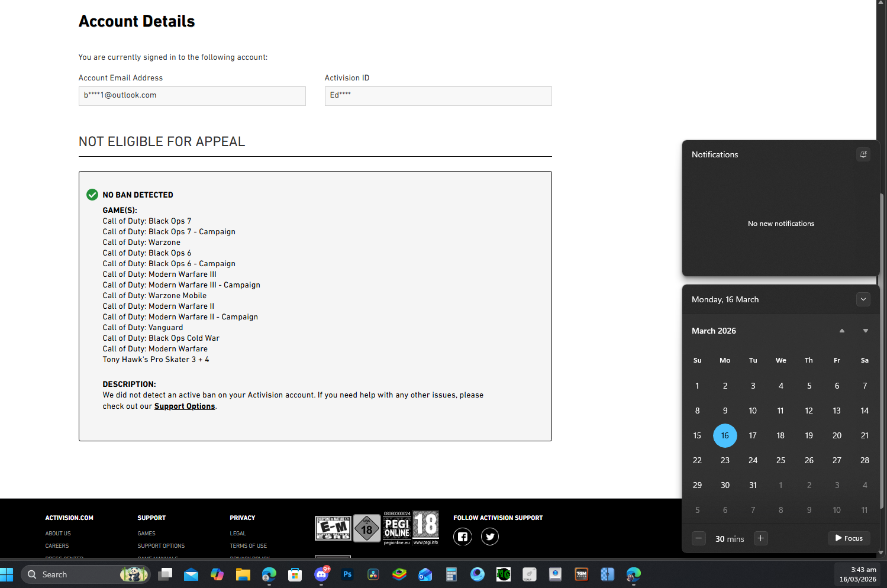Open the Support Options link
This screenshot has height=588, width=887.
pos(185,406)
